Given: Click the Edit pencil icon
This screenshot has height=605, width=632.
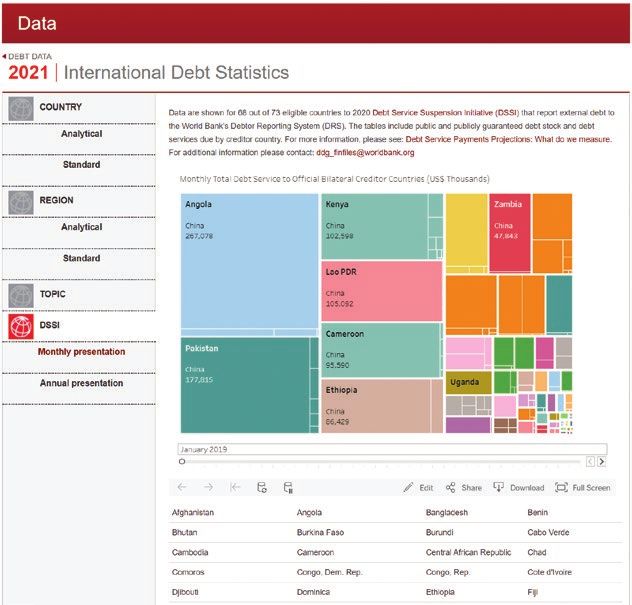Looking at the screenshot, I should coord(408,487).
